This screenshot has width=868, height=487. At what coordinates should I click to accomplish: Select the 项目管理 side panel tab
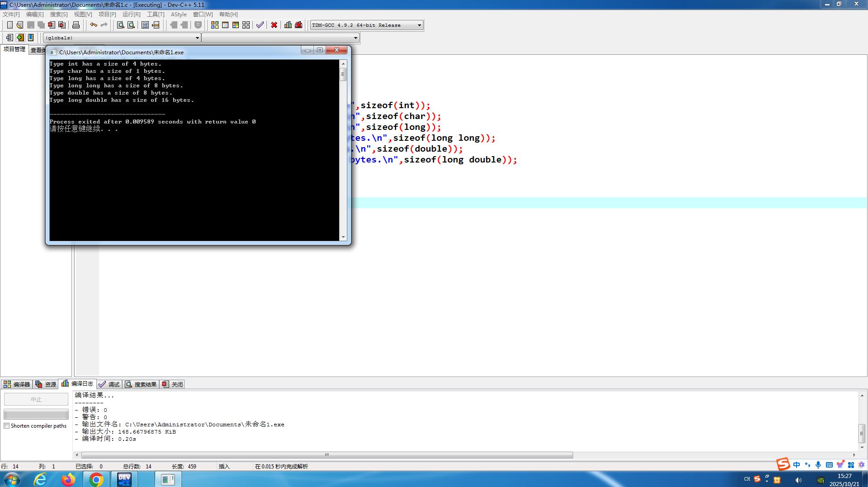point(14,49)
